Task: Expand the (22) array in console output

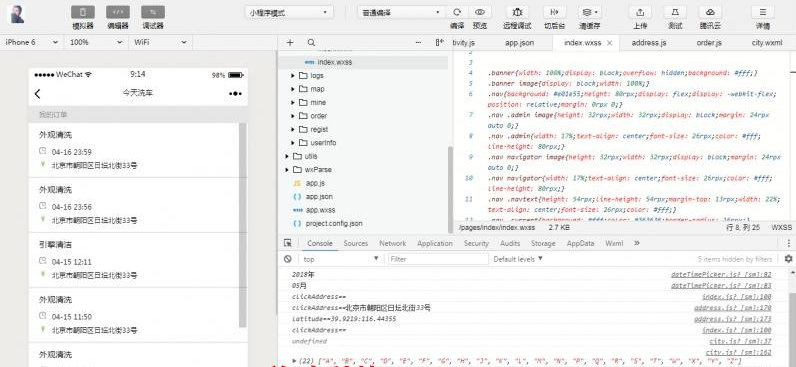Action: pos(294,360)
